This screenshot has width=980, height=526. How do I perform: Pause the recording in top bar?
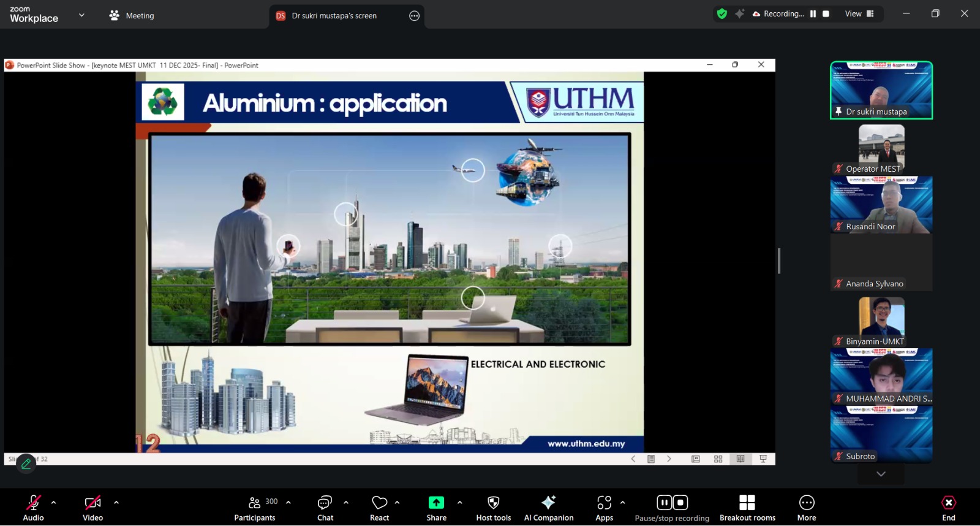click(x=813, y=14)
